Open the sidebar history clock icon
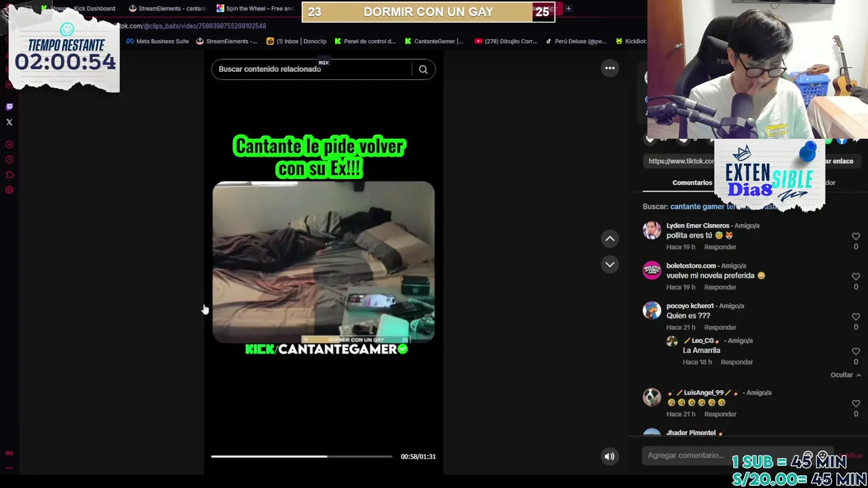 click(x=9, y=160)
